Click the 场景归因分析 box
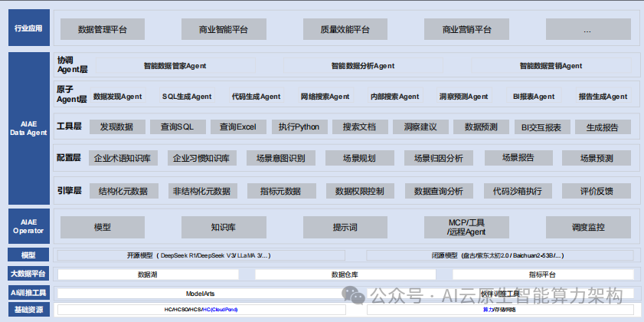Screen dimensions: 644x322 (x=438, y=158)
